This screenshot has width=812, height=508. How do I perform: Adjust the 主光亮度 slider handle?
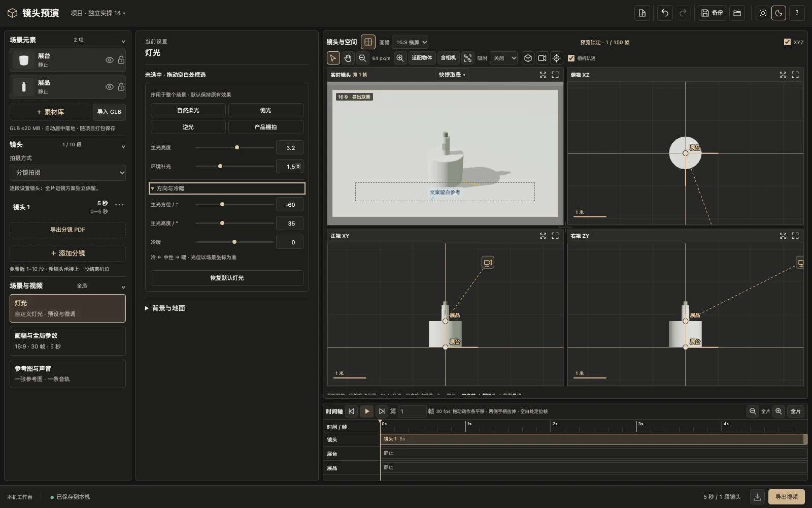coord(237,147)
